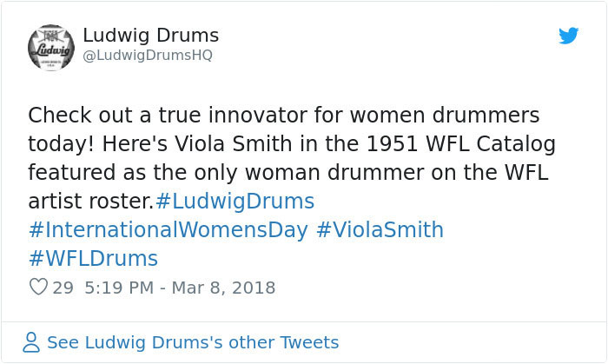Click the Mar 8, 2018 date
The image size is (608, 364).
click(x=227, y=288)
